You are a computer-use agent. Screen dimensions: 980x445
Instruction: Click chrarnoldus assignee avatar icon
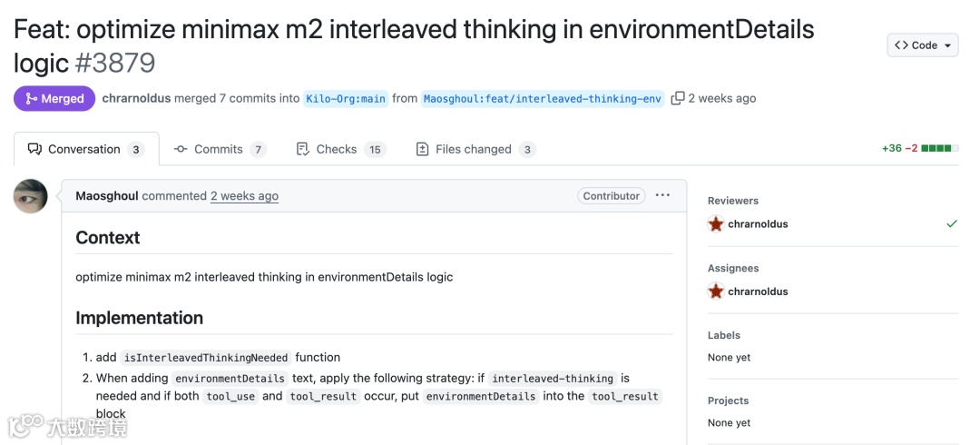[716, 292]
